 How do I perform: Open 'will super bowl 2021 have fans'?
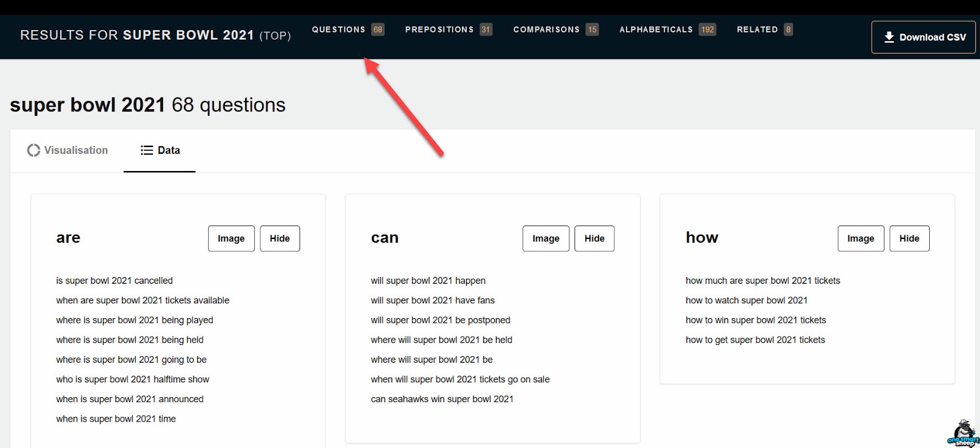point(432,300)
